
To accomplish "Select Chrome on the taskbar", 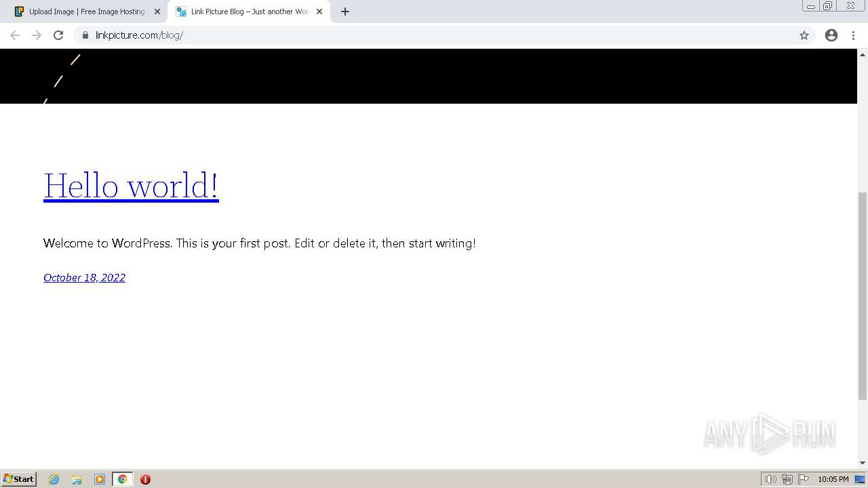I will tap(123, 479).
